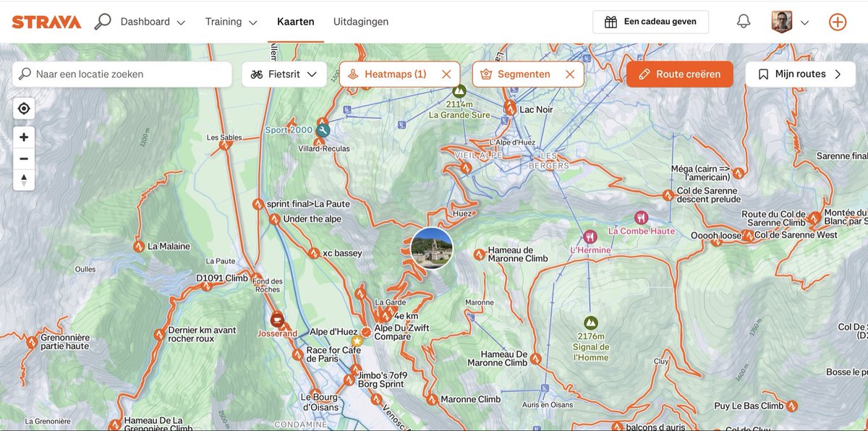Screen dimensions: 868x431
Task: Zoom in the map
Action: [24, 137]
